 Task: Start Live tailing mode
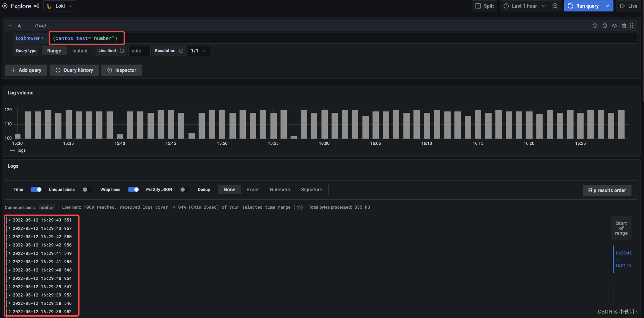(x=628, y=6)
